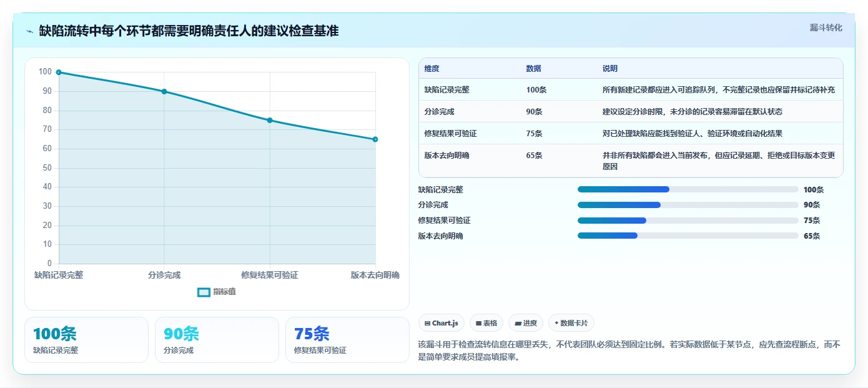Click chart data point at 版本去向明确 (65)
This screenshot has width=868, height=388.
coord(375,139)
